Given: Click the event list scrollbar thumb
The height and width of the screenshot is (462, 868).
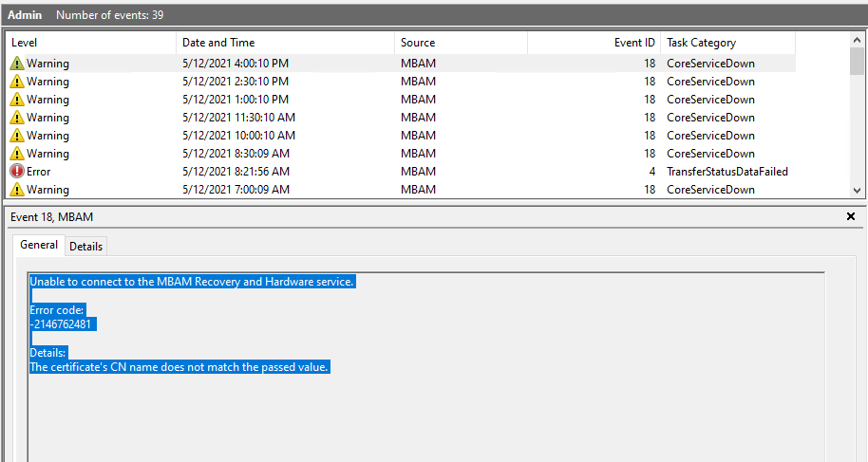Looking at the screenshot, I should (857, 61).
